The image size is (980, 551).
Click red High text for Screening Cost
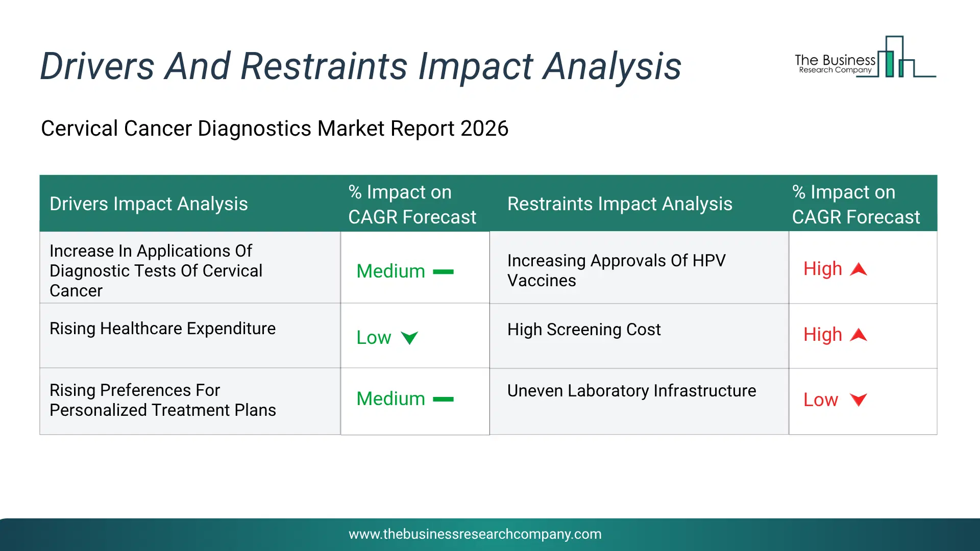pos(822,335)
